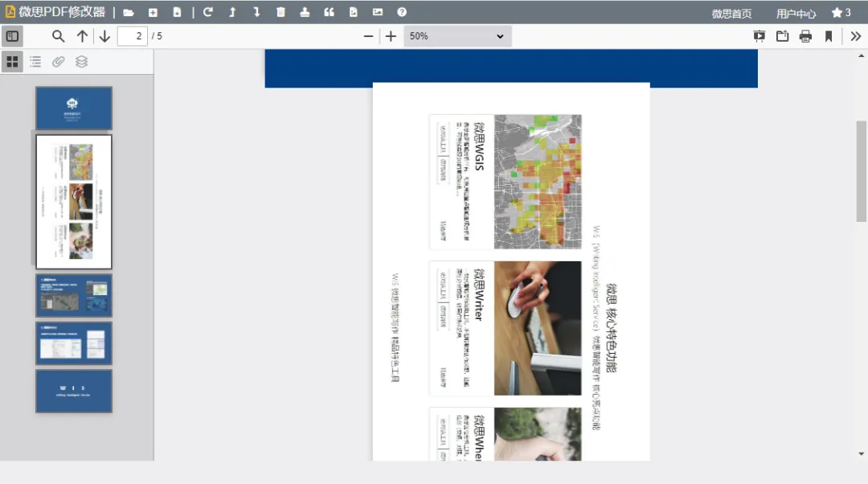This screenshot has width=868, height=484.
Task: Click the page number input field
Action: 133,36
